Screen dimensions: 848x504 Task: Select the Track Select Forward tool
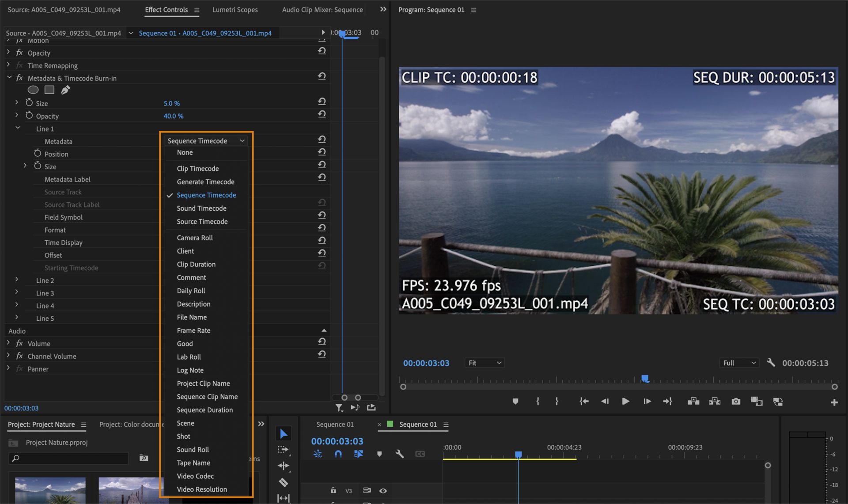point(283,449)
